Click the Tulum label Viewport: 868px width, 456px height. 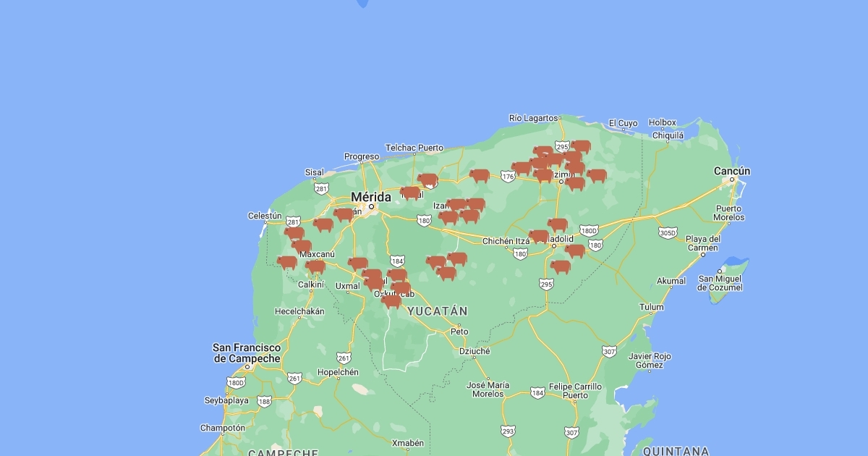(x=652, y=307)
